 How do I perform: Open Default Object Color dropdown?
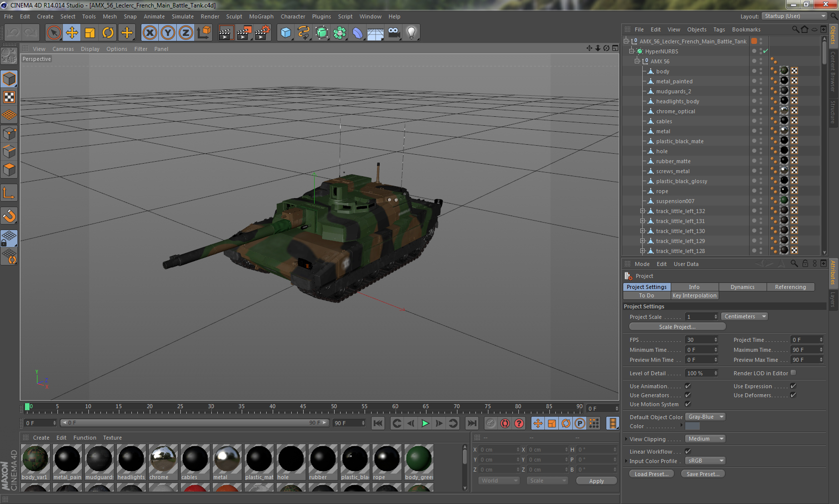(705, 417)
